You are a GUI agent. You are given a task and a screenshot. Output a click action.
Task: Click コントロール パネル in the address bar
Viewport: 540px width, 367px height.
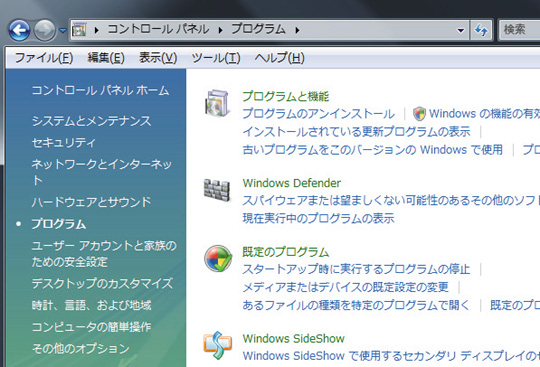(158, 29)
